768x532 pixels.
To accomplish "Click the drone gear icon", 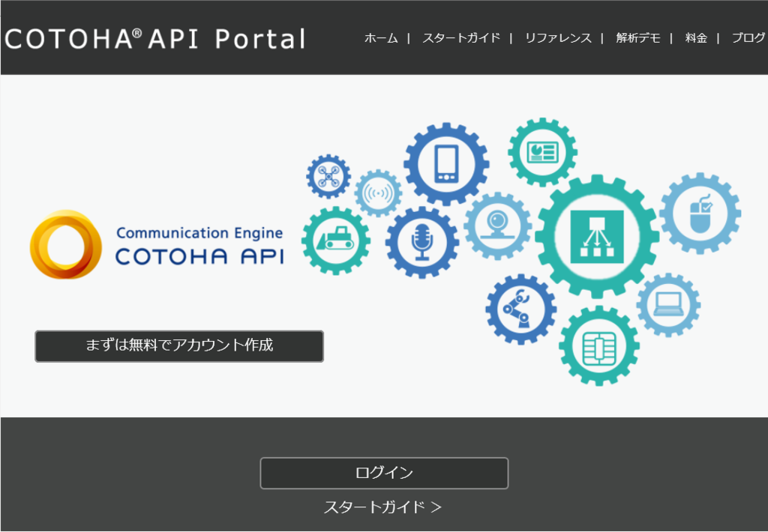I will point(328,176).
